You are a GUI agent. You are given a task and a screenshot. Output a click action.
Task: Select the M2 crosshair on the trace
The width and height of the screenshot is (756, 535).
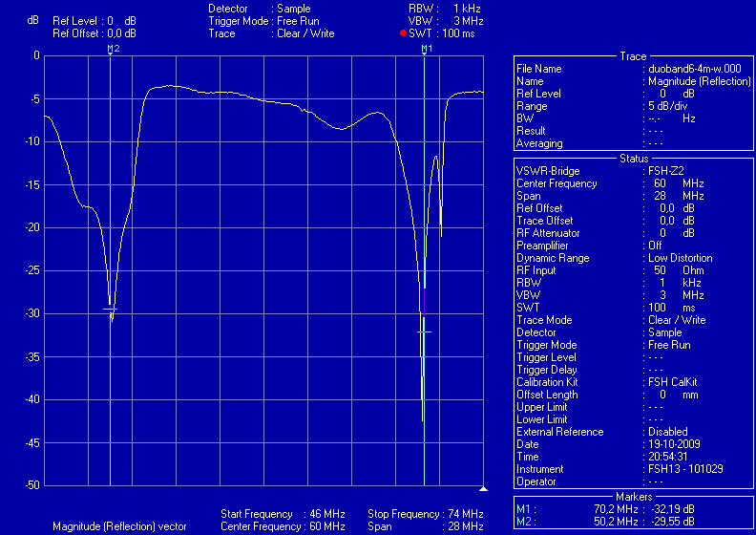click(x=111, y=309)
